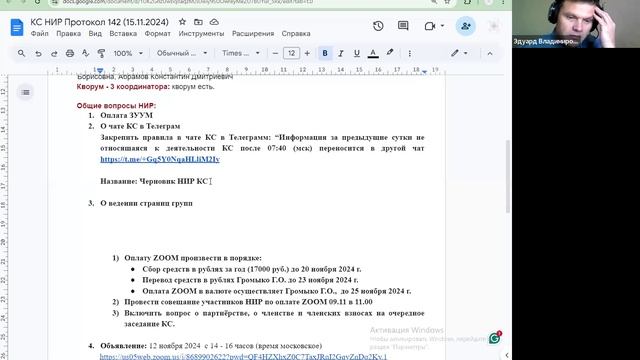Open zoom level 100% dropdown

pos(128,53)
